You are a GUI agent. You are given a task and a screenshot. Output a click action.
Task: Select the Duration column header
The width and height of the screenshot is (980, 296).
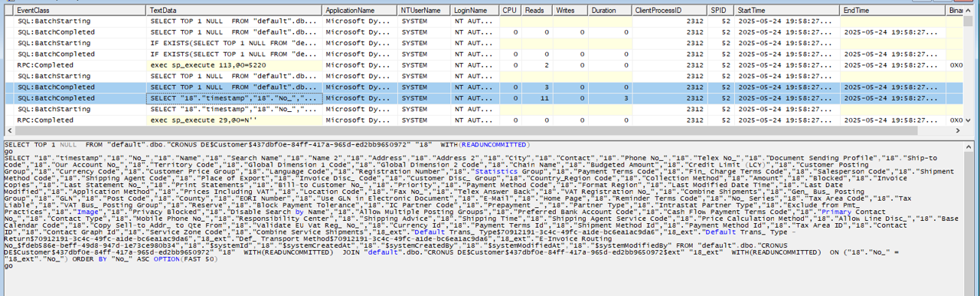point(610,11)
